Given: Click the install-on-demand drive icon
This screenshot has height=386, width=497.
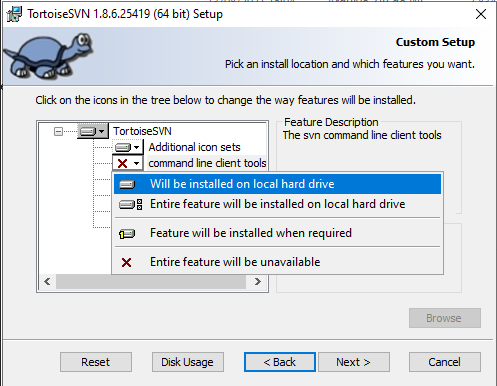Looking at the screenshot, I should click(x=127, y=234).
